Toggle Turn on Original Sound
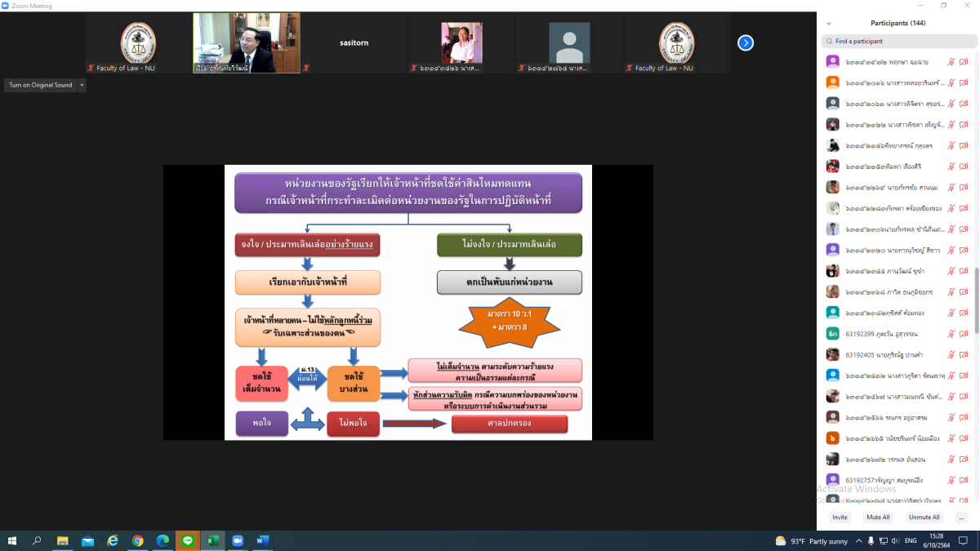Viewport: 980px width, 551px height. click(41, 85)
